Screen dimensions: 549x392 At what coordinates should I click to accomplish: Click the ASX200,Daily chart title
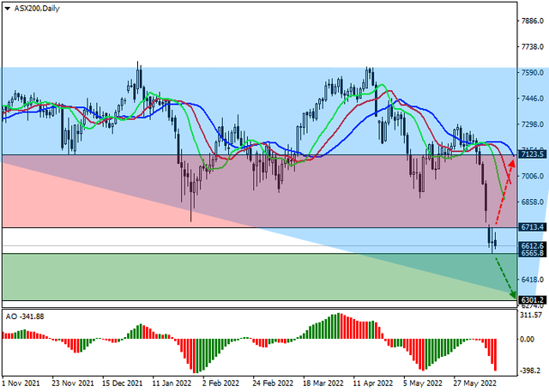coord(37,9)
